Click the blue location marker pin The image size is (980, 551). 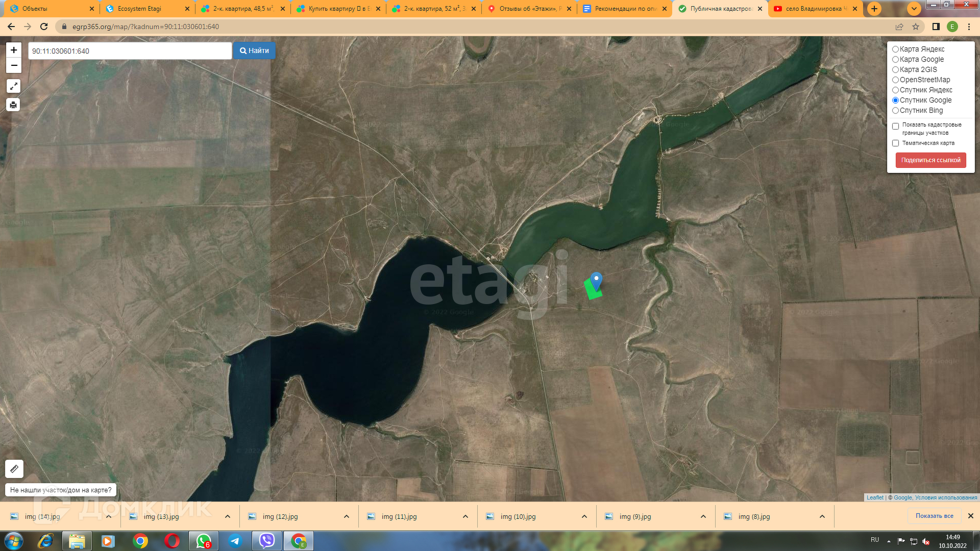(x=596, y=281)
